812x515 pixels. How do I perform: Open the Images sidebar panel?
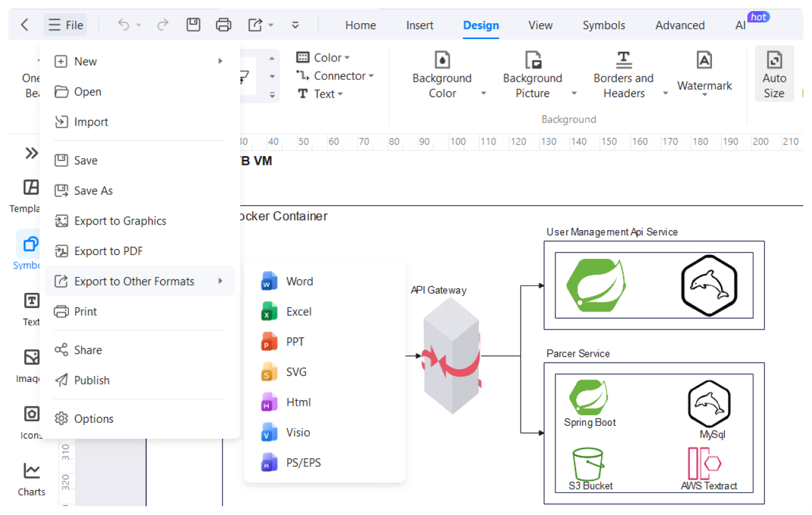click(29, 366)
